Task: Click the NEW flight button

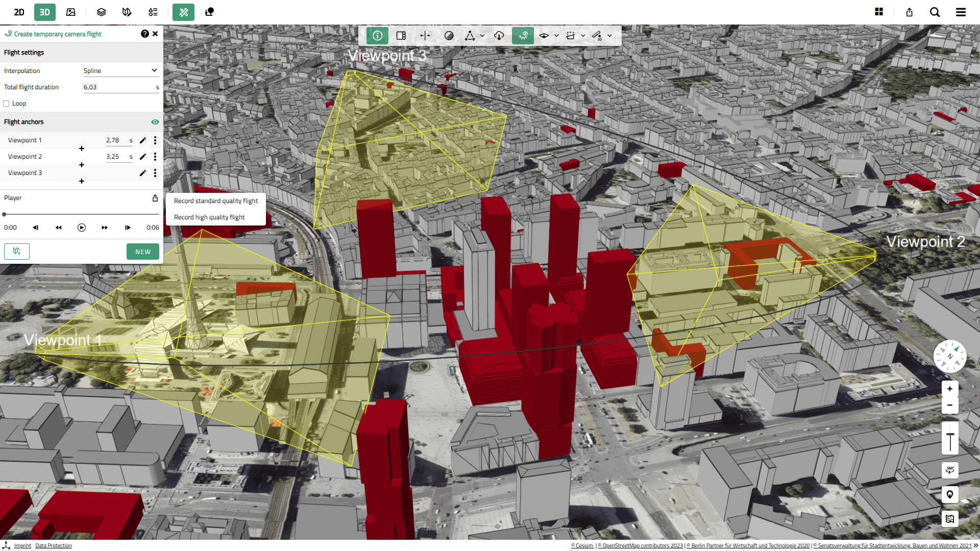Action: [143, 252]
